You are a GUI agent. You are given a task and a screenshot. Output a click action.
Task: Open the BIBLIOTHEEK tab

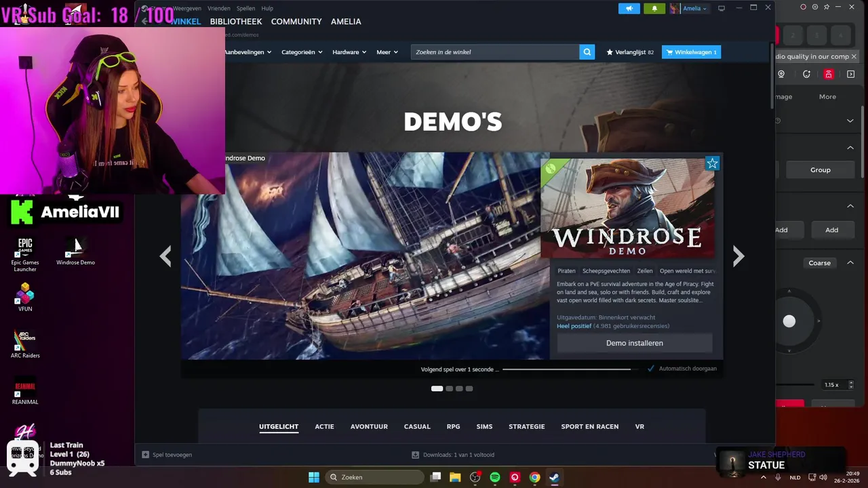[236, 22]
